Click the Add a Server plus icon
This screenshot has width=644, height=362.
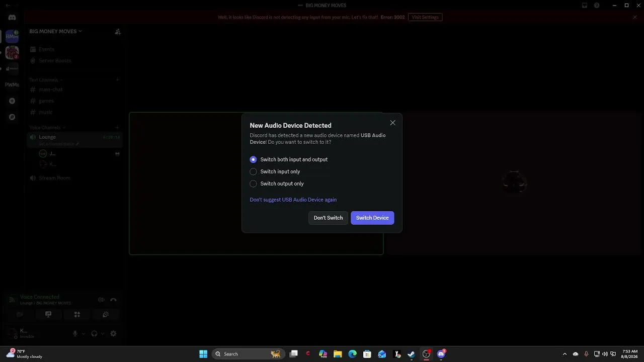[12, 101]
